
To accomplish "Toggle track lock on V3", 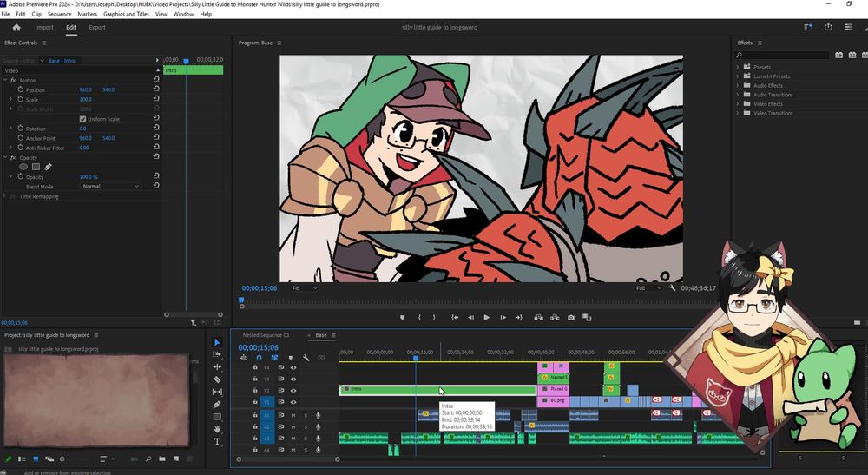I will tap(255, 379).
